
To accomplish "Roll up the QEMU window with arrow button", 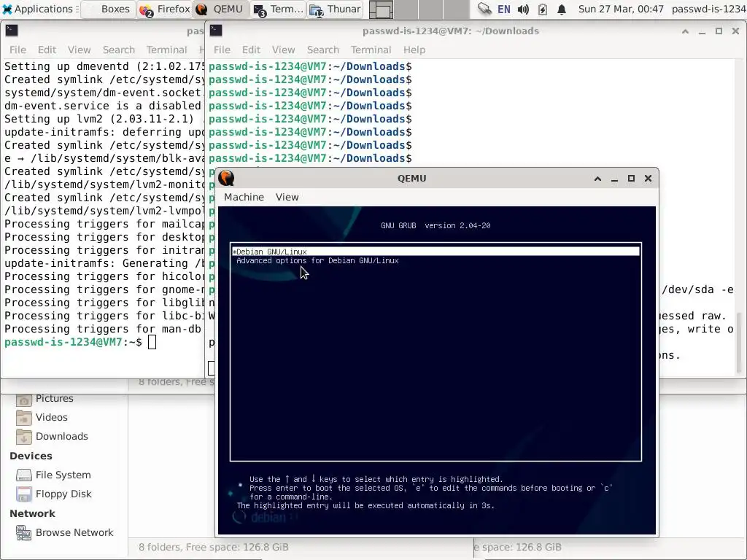I will point(597,179).
